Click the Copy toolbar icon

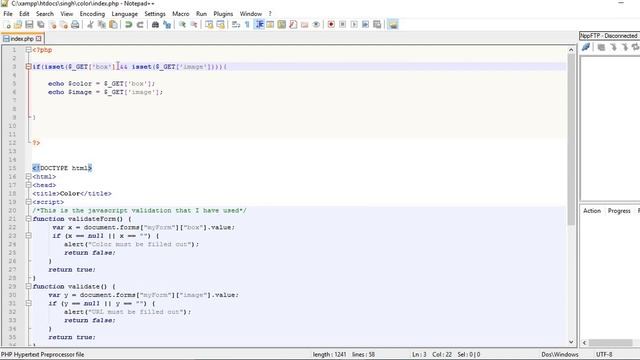click(x=102, y=24)
